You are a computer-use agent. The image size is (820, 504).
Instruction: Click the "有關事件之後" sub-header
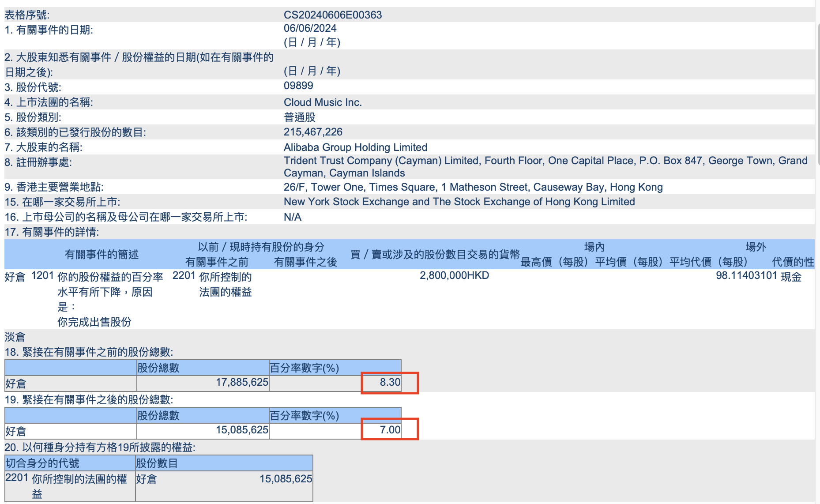click(305, 262)
